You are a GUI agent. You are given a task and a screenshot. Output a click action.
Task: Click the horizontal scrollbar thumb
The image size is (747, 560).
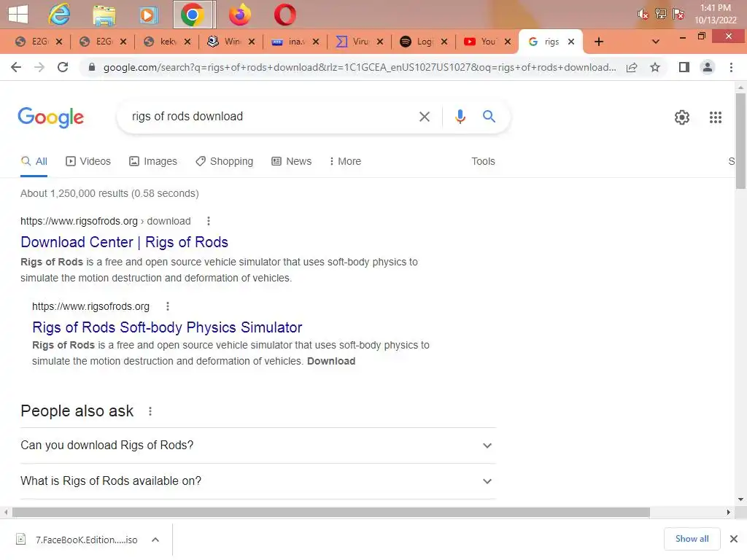click(331, 513)
